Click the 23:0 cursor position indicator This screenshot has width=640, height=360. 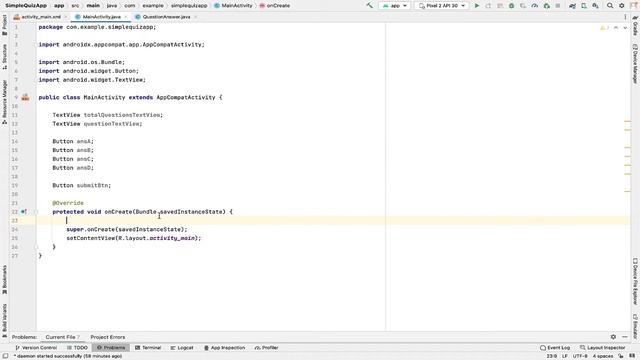pos(551,356)
